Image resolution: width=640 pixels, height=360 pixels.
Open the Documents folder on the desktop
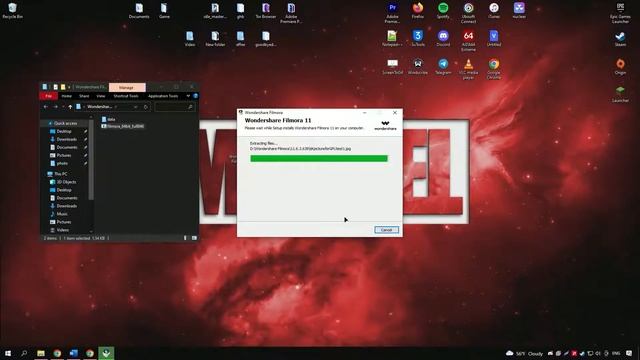139,11
